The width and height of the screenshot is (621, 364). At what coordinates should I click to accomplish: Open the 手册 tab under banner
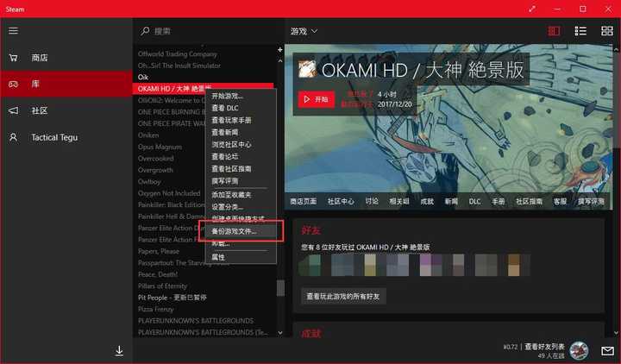pos(499,202)
